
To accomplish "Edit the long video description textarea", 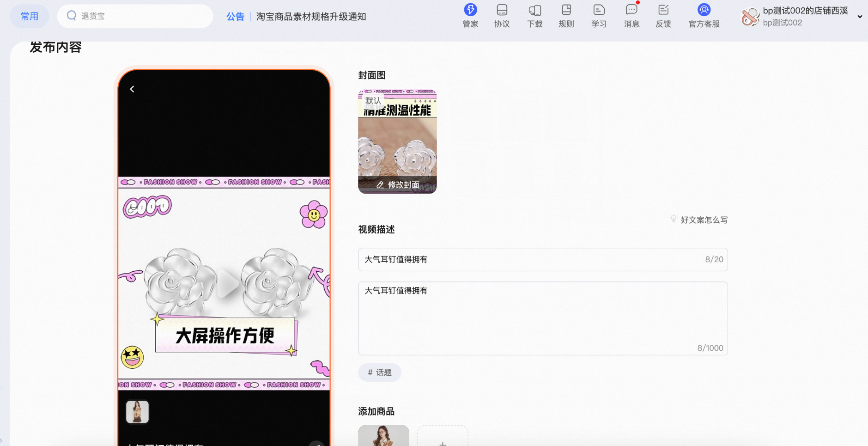I will (543, 318).
